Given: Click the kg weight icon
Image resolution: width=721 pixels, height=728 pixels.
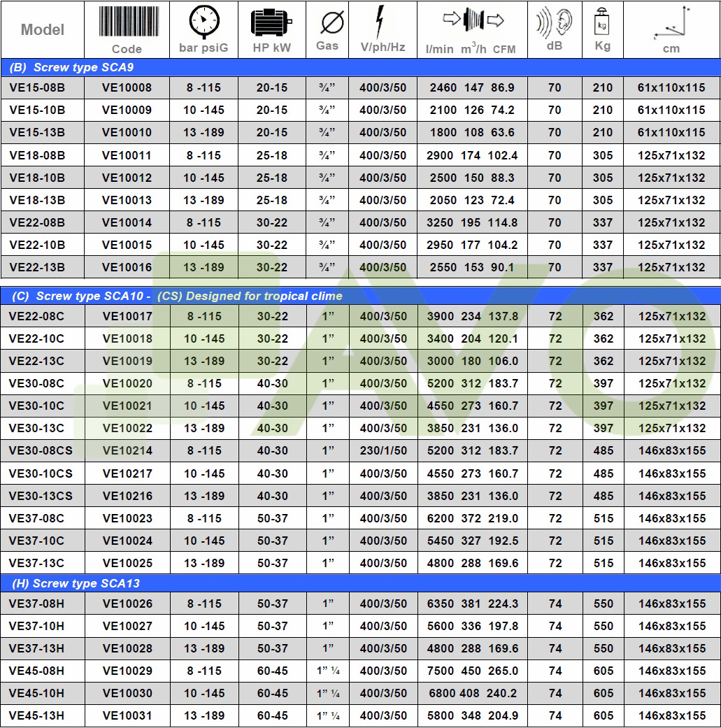Looking at the screenshot, I should coord(601,20).
